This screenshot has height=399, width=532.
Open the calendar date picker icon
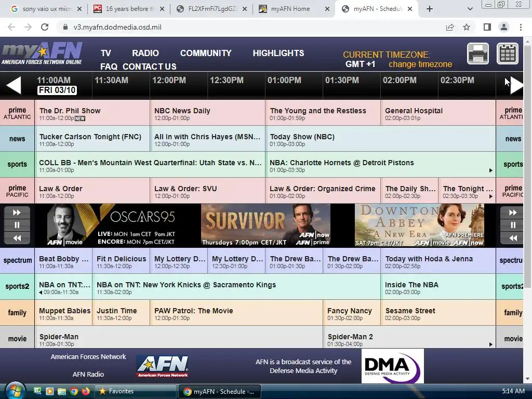pyautogui.click(x=508, y=54)
